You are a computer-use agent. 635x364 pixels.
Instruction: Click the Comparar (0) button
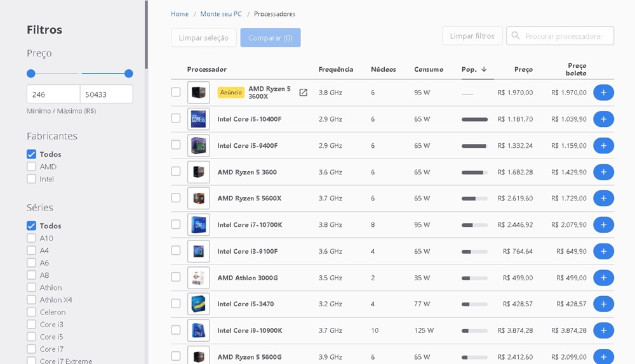(x=270, y=37)
